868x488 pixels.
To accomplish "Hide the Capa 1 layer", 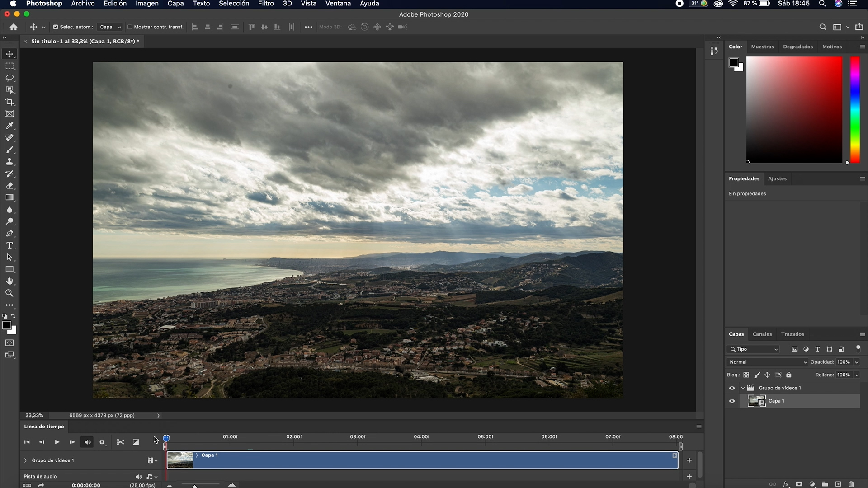I will click(732, 401).
